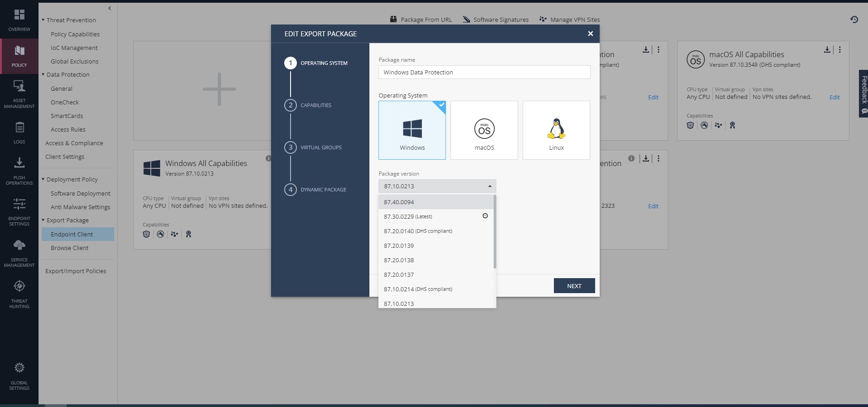Close the Edit Export Package dialog
Image resolution: width=868 pixels, height=407 pixels.
pos(590,34)
